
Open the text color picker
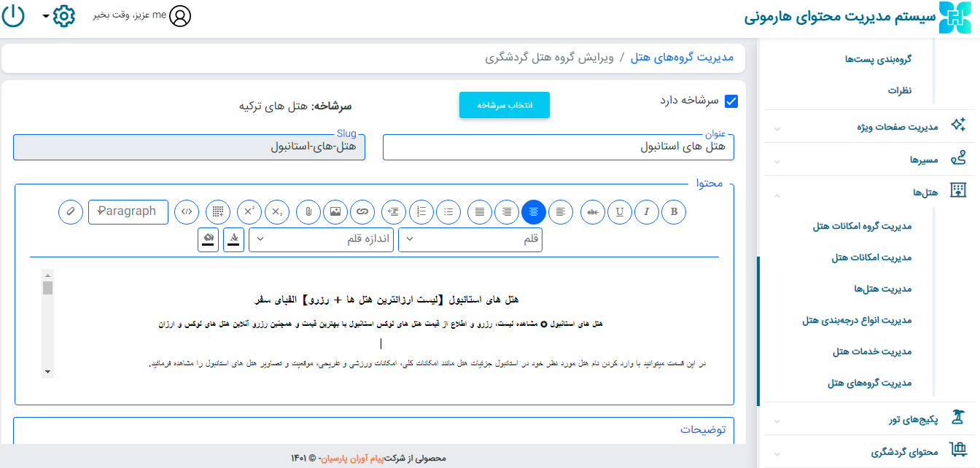pos(234,239)
